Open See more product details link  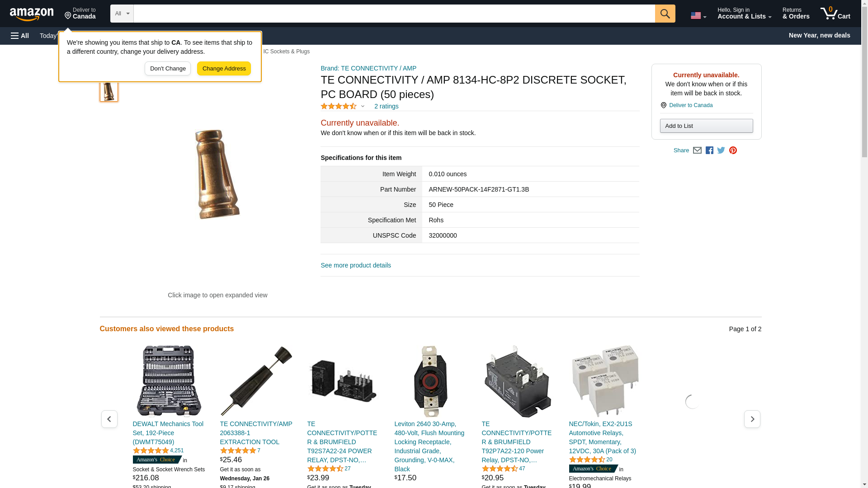[356, 265]
